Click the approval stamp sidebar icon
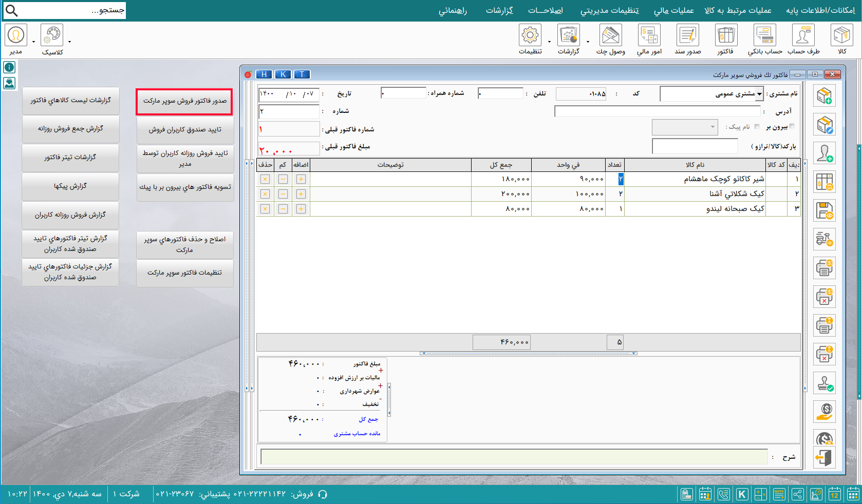This screenshot has width=862, height=504. 824,383
